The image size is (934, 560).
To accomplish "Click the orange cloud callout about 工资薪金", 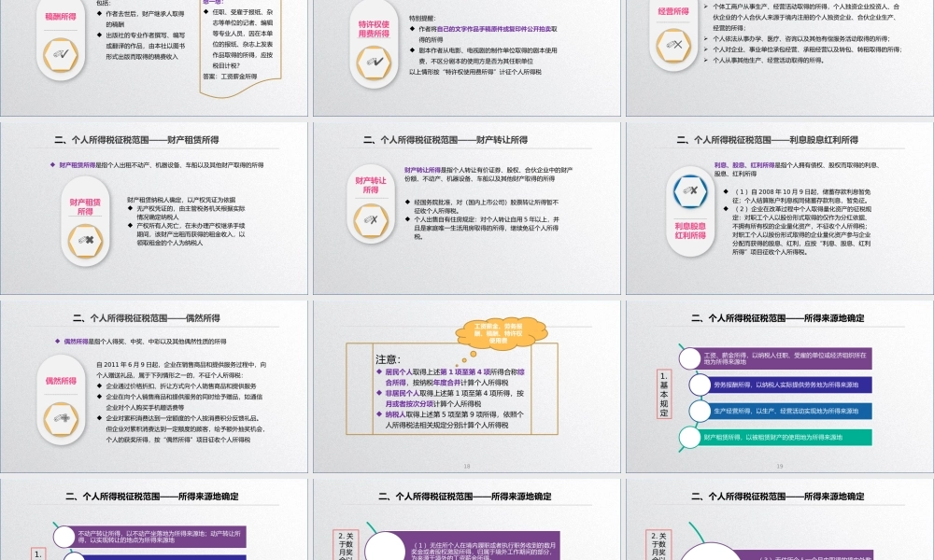I will [501, 333].
